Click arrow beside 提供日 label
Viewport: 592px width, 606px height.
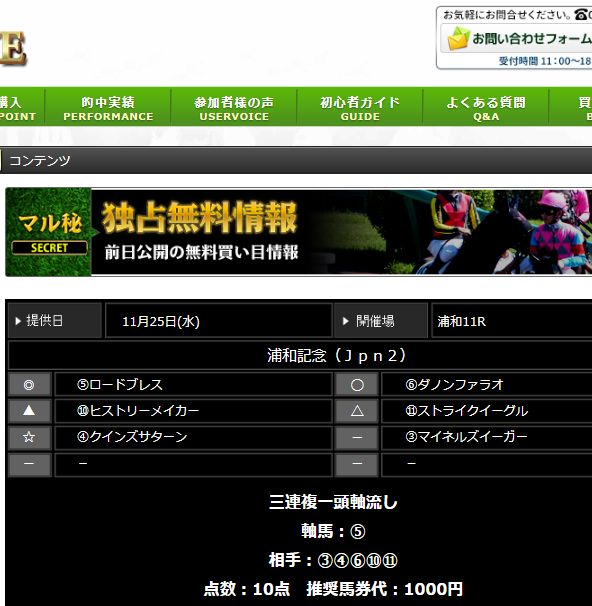[18, 321]
